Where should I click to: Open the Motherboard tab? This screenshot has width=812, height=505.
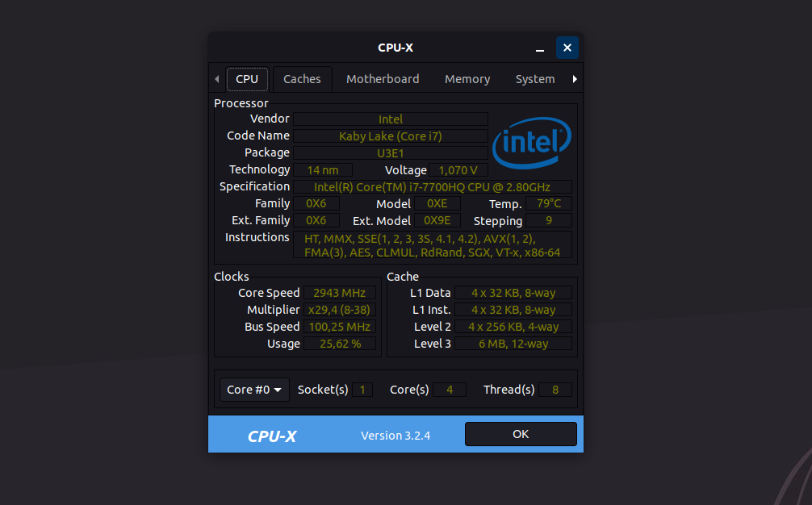pos(382,78)
